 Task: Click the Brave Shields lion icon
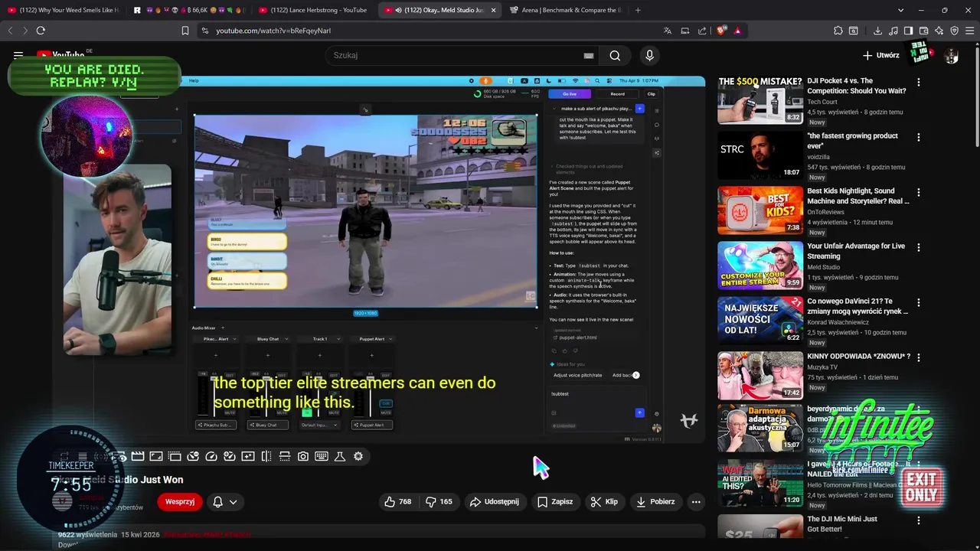(720, 31)
